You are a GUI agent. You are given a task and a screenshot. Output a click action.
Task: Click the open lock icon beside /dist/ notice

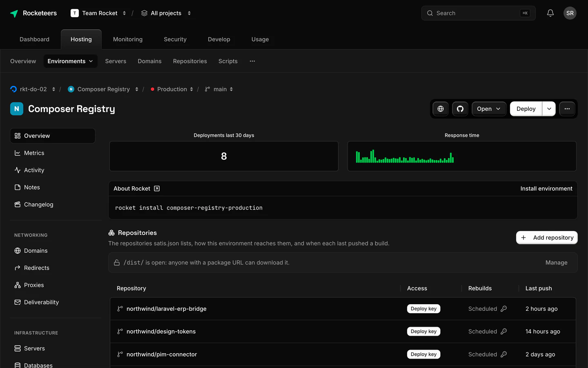[x=117, y=263]
